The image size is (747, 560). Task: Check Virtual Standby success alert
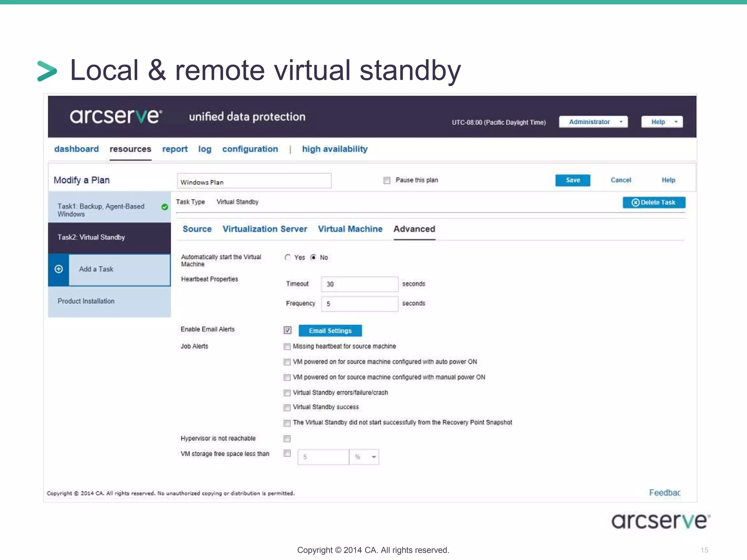(x=287, y=407)
